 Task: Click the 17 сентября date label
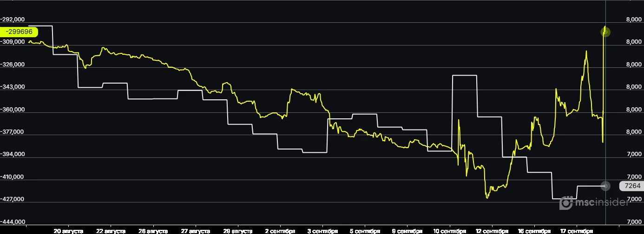[x=576, y=231]
